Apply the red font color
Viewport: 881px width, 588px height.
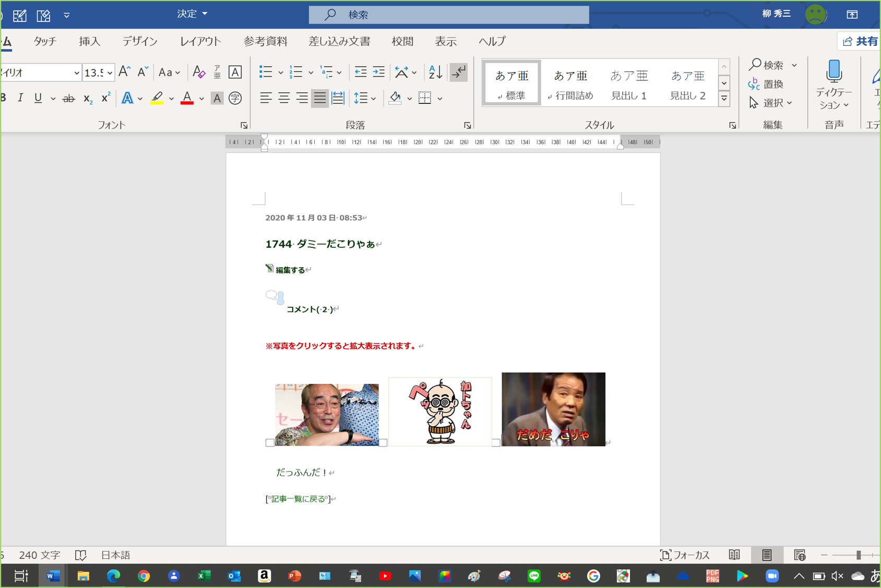(x=187, y=98)
